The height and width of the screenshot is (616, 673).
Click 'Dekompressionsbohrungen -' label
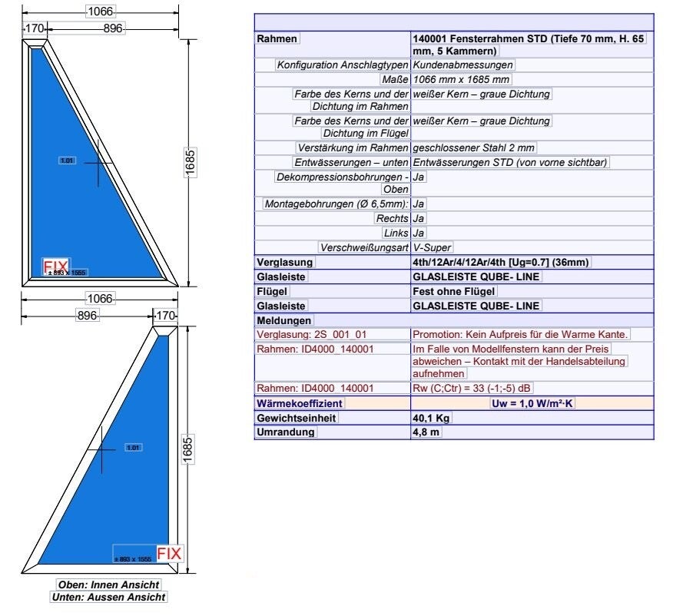[x=343, y=177]
